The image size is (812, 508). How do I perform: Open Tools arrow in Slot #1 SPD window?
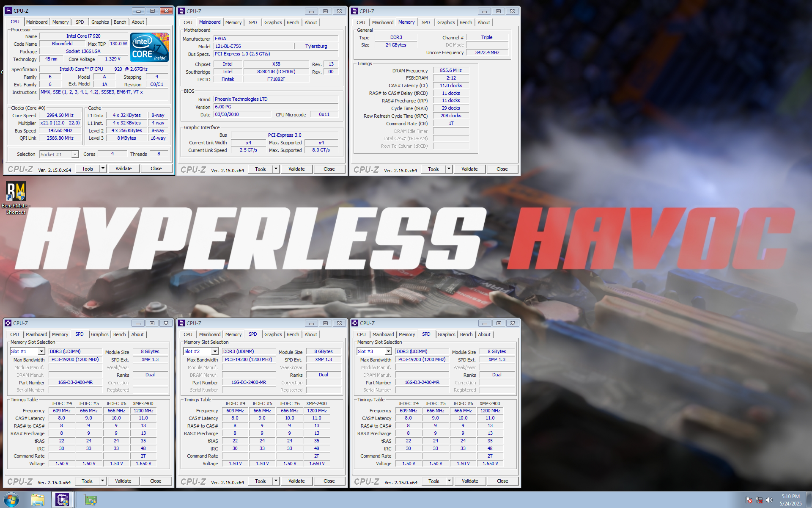point(102,481)
